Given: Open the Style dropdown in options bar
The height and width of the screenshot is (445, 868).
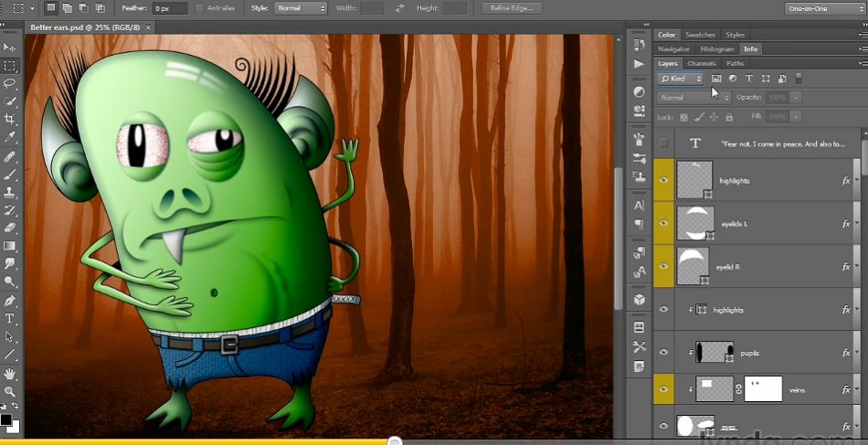Looking at the screenshot, I should [300, 8].
